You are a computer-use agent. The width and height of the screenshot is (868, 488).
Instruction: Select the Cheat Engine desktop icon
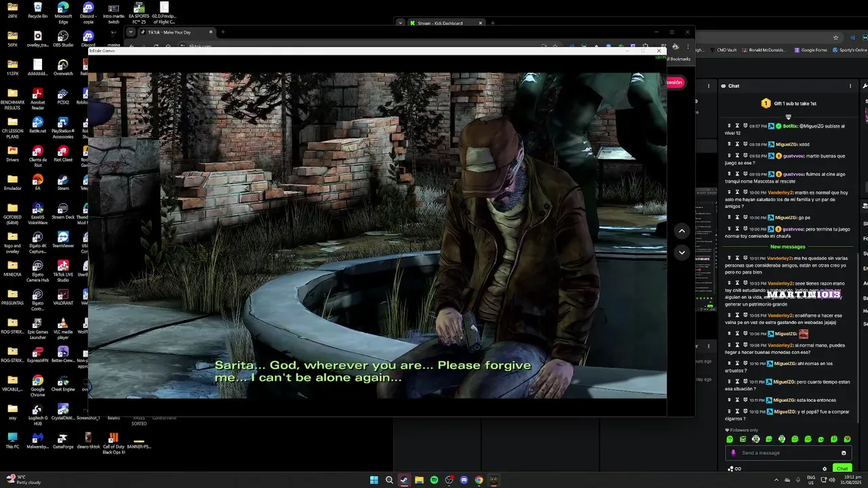coord(63,383)
